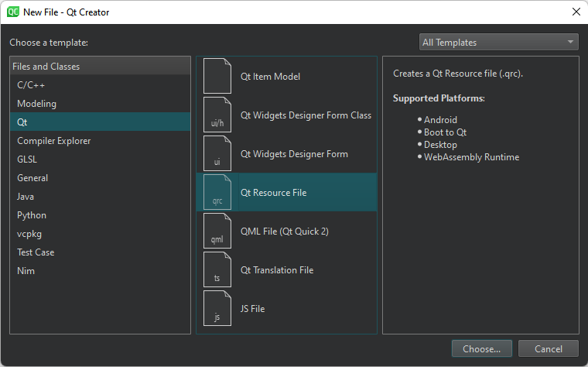Click the qml file icon

[217, 232]
